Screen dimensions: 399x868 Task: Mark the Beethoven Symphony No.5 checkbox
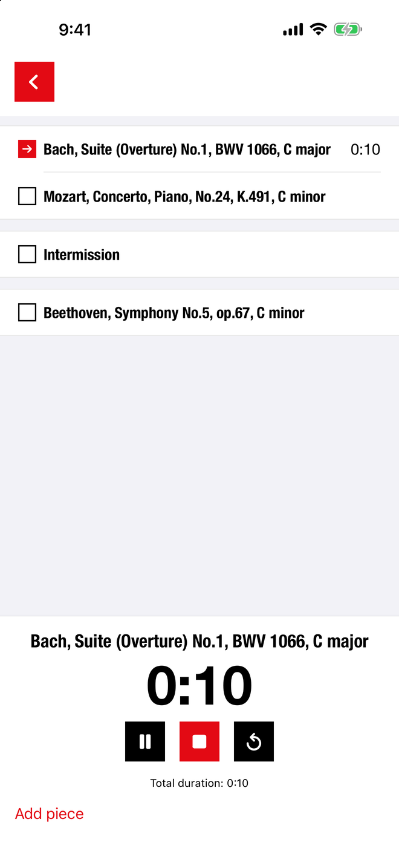27,312
